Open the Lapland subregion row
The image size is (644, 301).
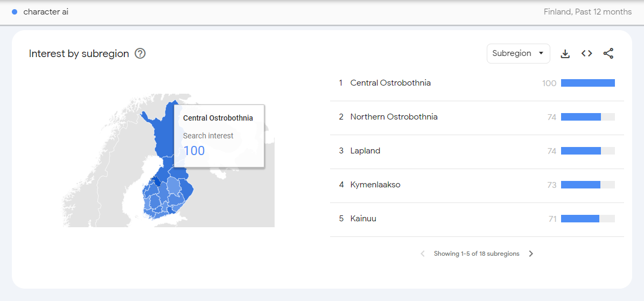click(x=365, y=151)
